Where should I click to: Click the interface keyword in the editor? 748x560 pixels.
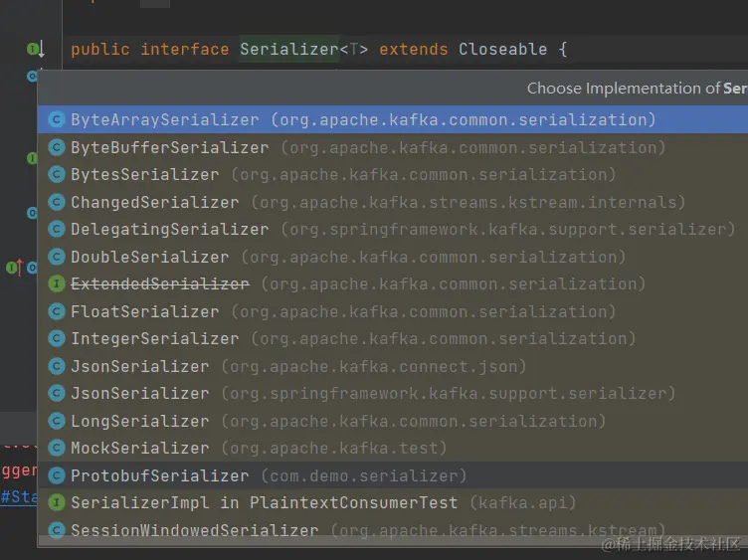tap(185, 49)
